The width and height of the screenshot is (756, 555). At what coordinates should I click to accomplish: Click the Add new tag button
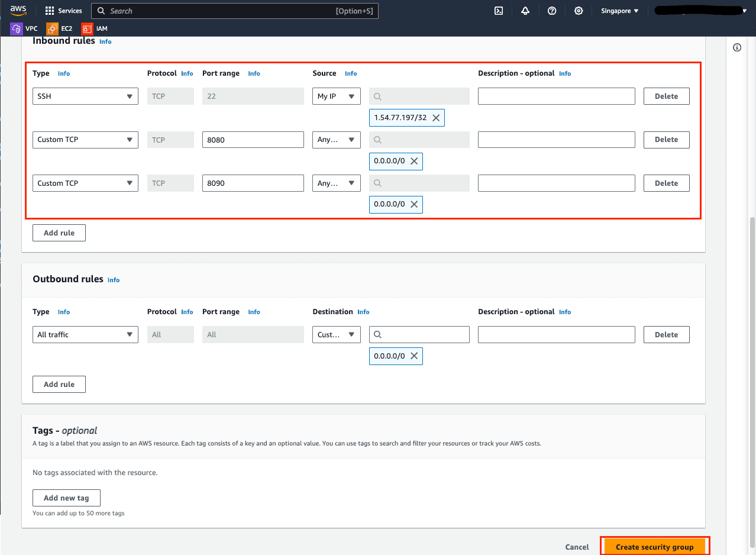click(66, 498)
